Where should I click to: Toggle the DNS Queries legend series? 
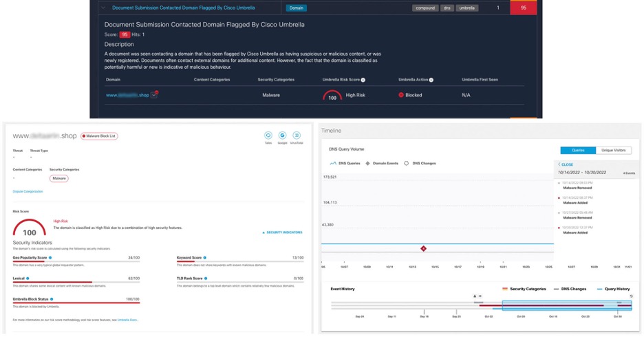[x=345, y=164]
